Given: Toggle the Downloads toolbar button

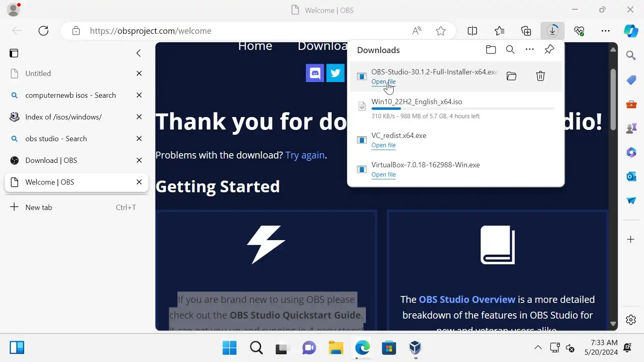Looking at the screenshot, I should (x=553, y=31).
